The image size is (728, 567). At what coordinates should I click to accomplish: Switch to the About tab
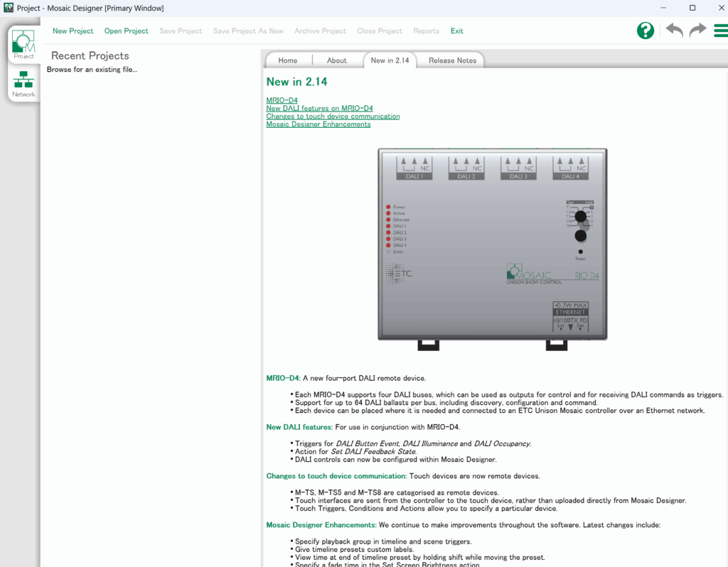pos(336,60)
